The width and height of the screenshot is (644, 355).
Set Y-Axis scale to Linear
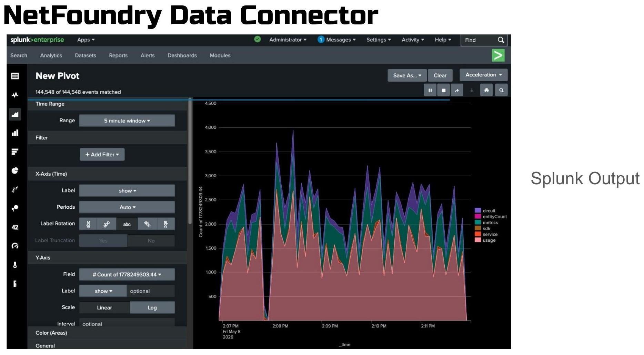click(x=104, y=307)
